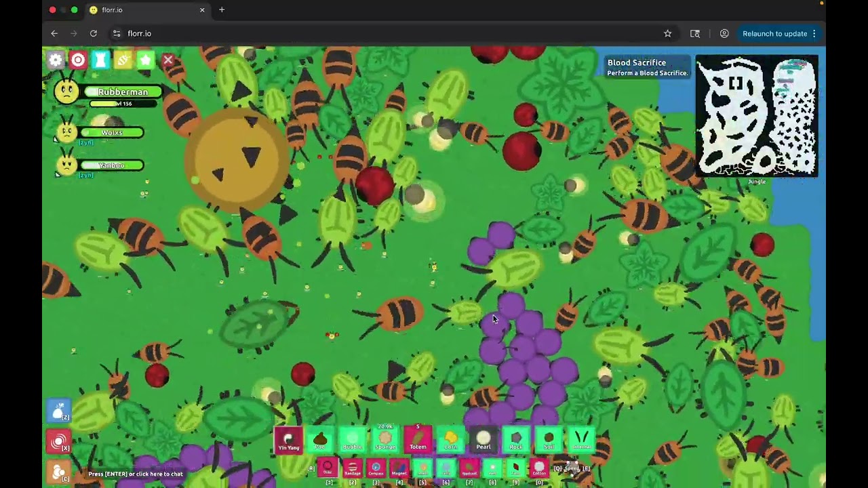Select the Pearl petal slot
This screenshot has height=488, width=868.
[x=484, y=439]
